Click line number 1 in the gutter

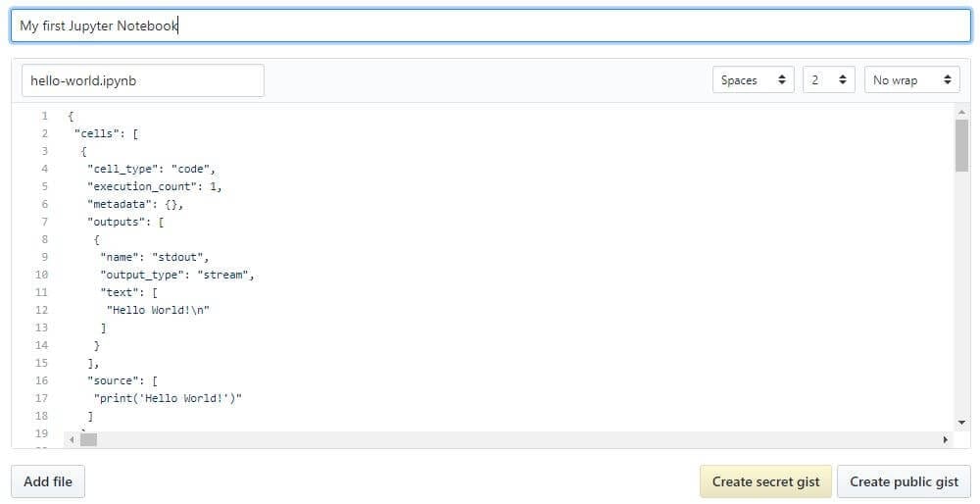coord(44,116)
